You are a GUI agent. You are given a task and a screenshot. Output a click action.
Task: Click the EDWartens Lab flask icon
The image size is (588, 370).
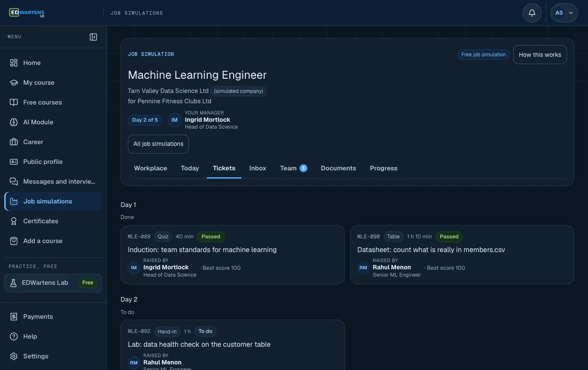pos(13,283)
